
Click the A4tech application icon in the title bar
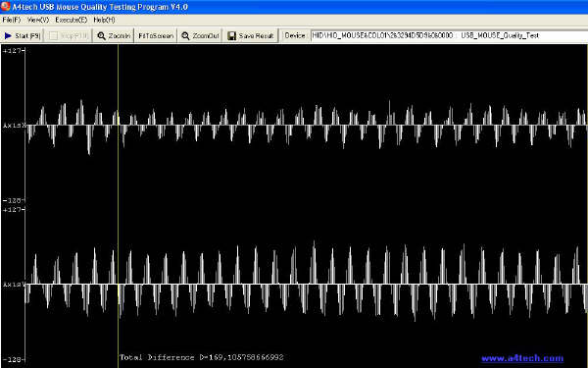[x=5, y=7]
